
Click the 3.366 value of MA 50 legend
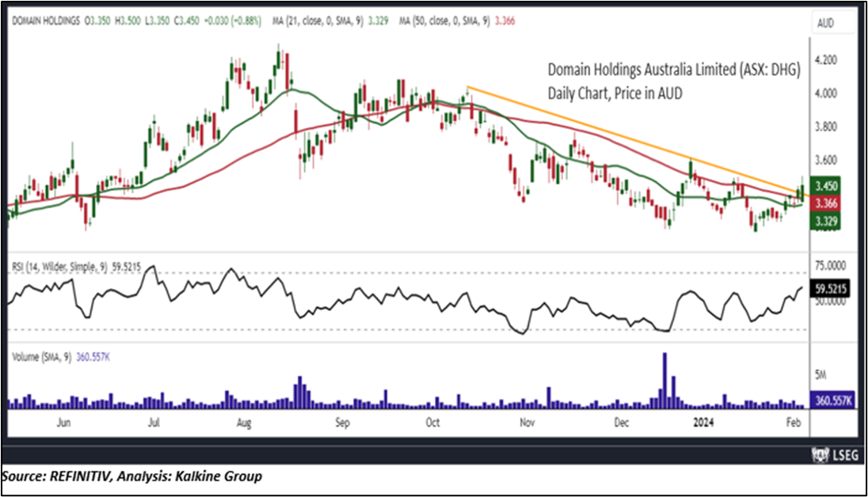click(x=504, y=21)
